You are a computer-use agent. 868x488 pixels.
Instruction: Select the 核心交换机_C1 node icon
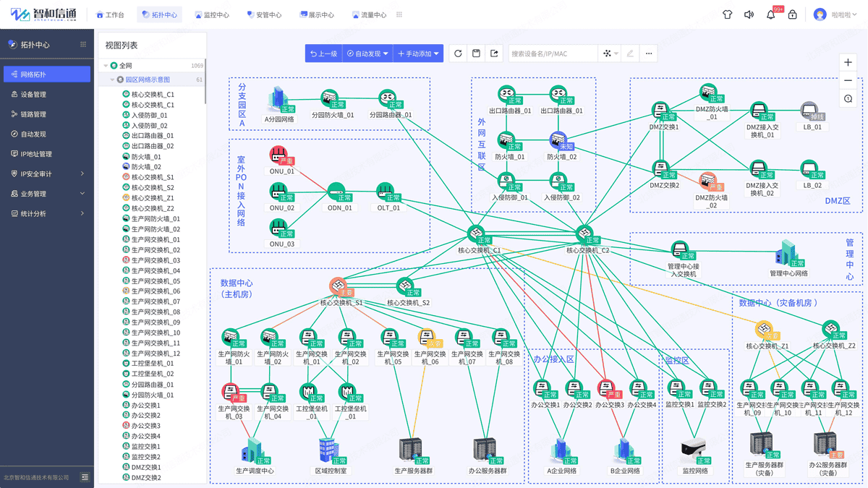pos(477,234)
